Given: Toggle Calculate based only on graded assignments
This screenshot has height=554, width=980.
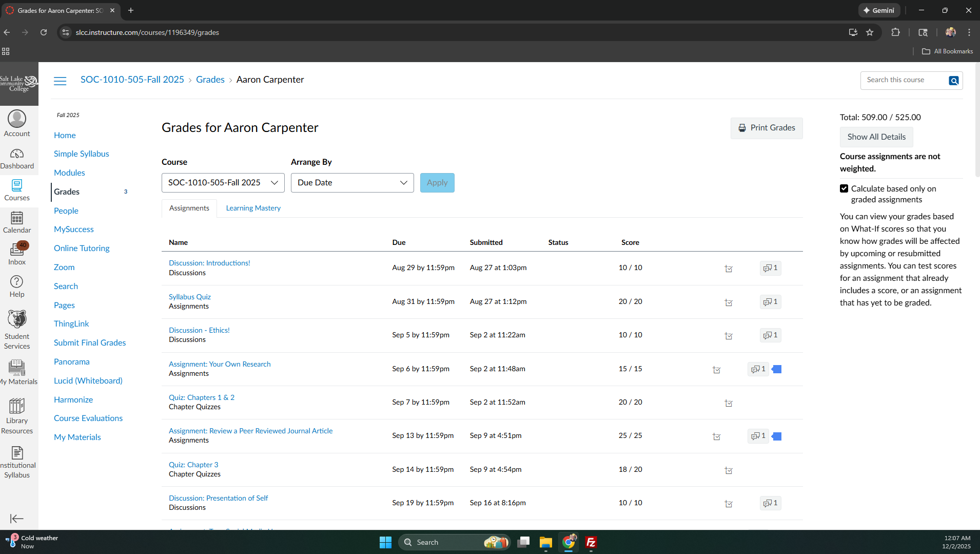Looking at the screenshot, I should 844,189.
